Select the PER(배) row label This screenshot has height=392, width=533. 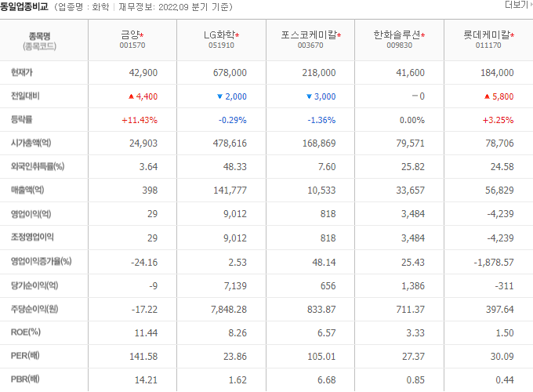coord(25,356)
